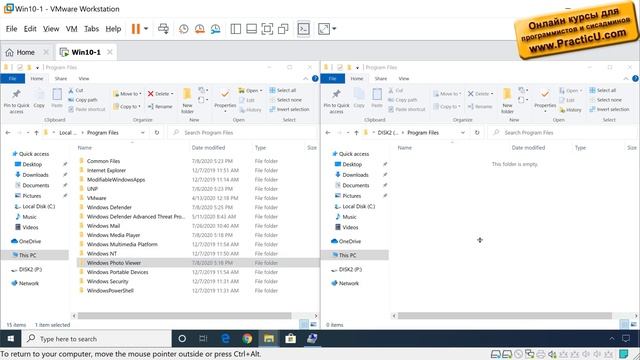Open Google Chrome from taskbar
Image resolution: width=640 pixels, height=360 pixels.
(x=247, y=339)
